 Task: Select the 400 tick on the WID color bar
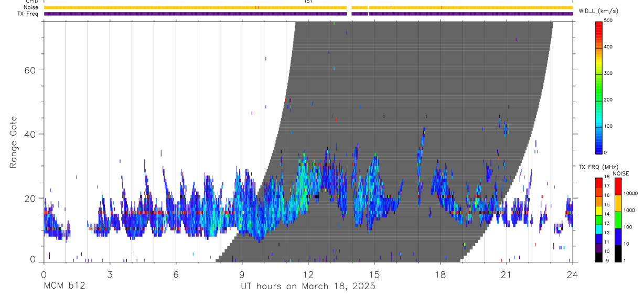click(609, 47)
